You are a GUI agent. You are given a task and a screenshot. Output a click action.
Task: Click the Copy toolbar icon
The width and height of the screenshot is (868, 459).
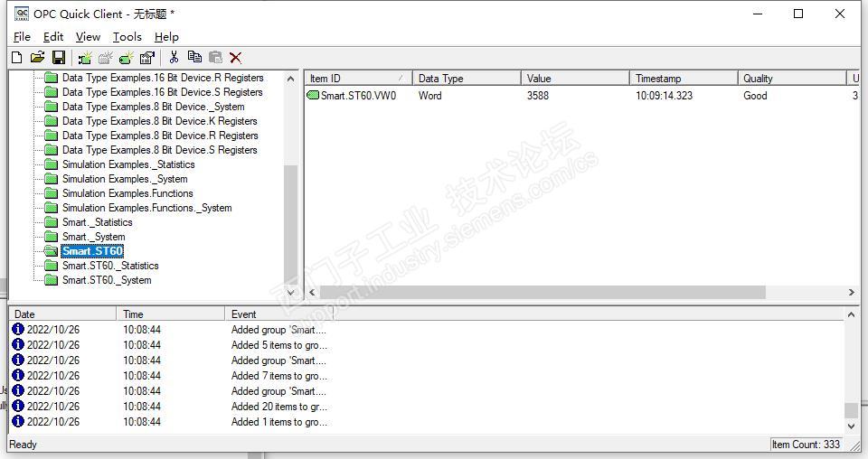[194, 56]
